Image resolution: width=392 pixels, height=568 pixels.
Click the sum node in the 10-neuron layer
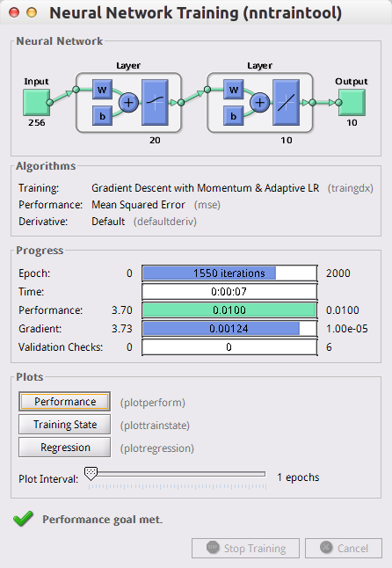click(259, 103)
